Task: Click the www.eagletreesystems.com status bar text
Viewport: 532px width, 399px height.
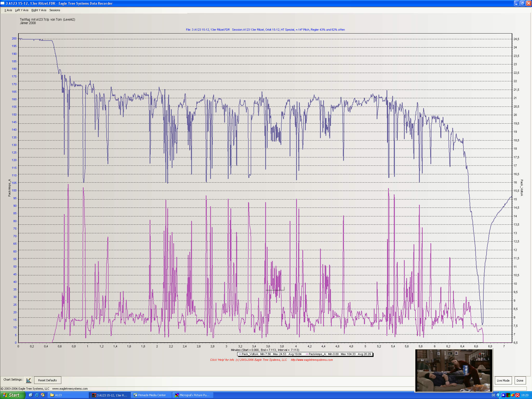Action: pyautogui.click(x=70, y=389)
